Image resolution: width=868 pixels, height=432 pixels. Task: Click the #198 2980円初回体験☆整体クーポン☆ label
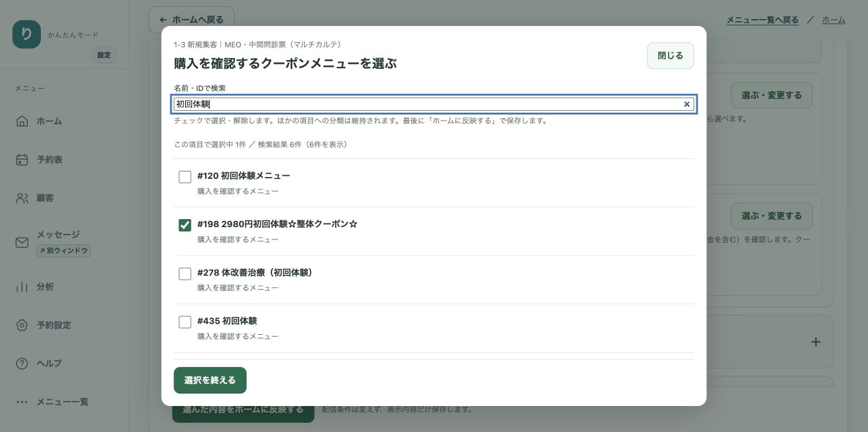tap(278, 224)
